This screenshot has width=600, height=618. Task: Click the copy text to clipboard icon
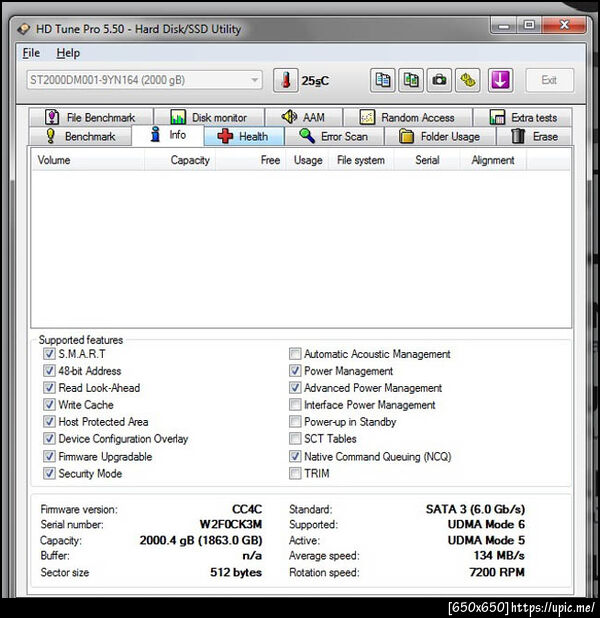(382, 80)
